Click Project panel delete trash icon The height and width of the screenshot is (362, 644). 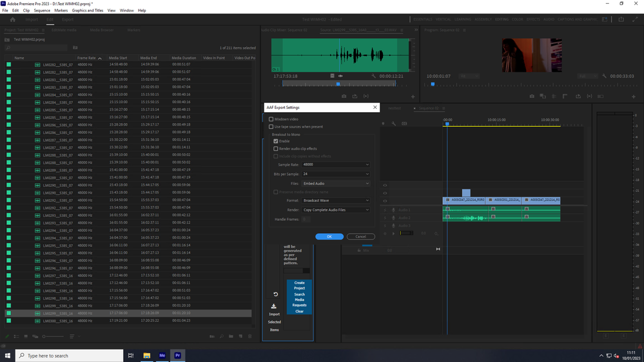(249, 336)
